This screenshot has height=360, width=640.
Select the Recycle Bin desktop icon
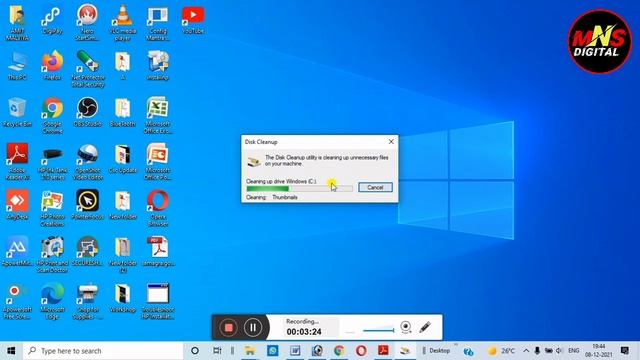click(x=17, y=112)
